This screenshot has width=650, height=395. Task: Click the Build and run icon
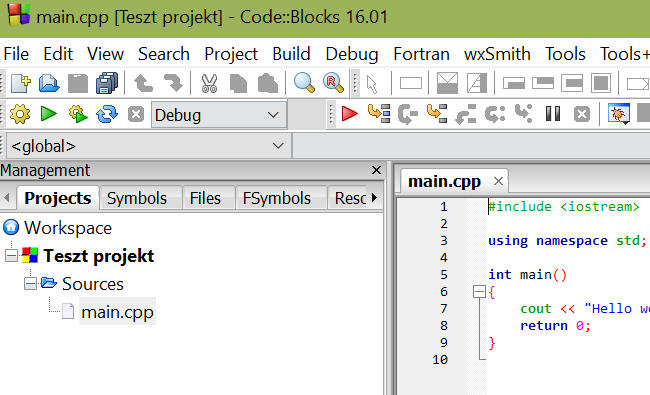coord(78,114)
